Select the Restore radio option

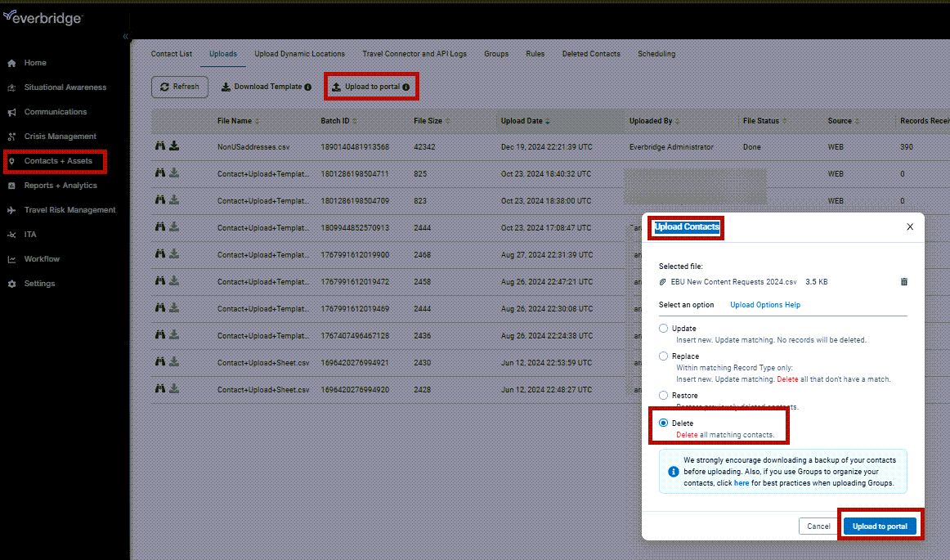(663, 396)
